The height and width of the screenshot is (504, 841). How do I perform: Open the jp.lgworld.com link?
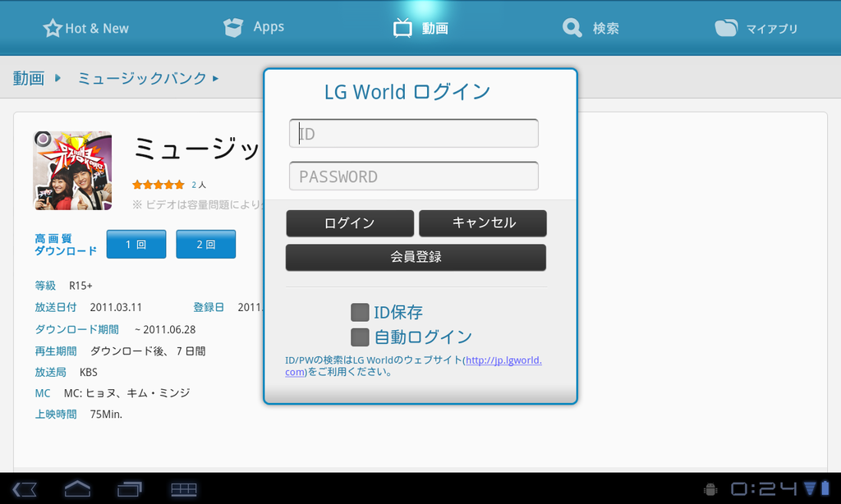tap(503, 360)
